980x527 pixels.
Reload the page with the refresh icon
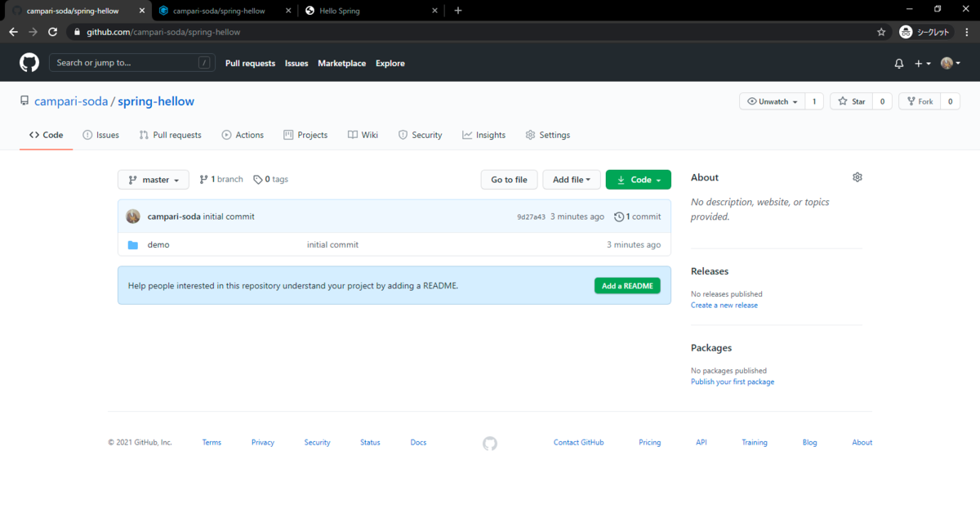tap(53, 32)
